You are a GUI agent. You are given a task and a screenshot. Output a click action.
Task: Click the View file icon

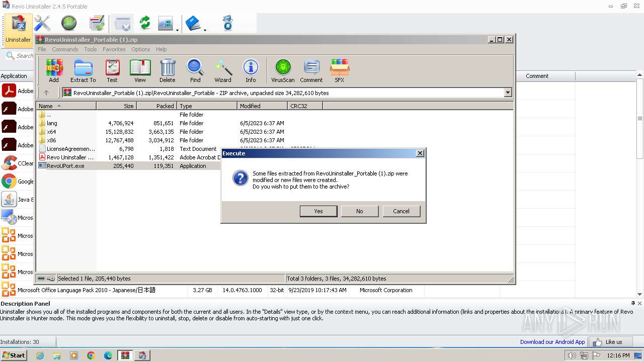point(140,70)
